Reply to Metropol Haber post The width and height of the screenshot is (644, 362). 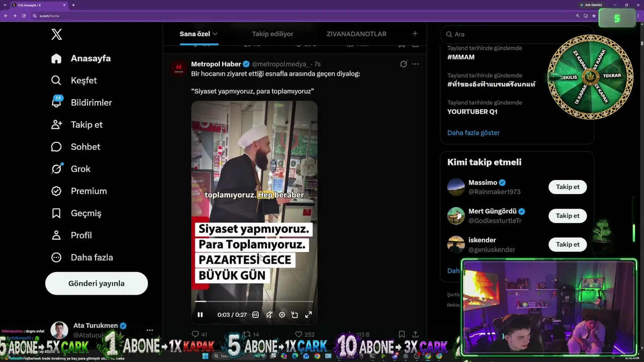pyautogui.click(x=200, y=334)
